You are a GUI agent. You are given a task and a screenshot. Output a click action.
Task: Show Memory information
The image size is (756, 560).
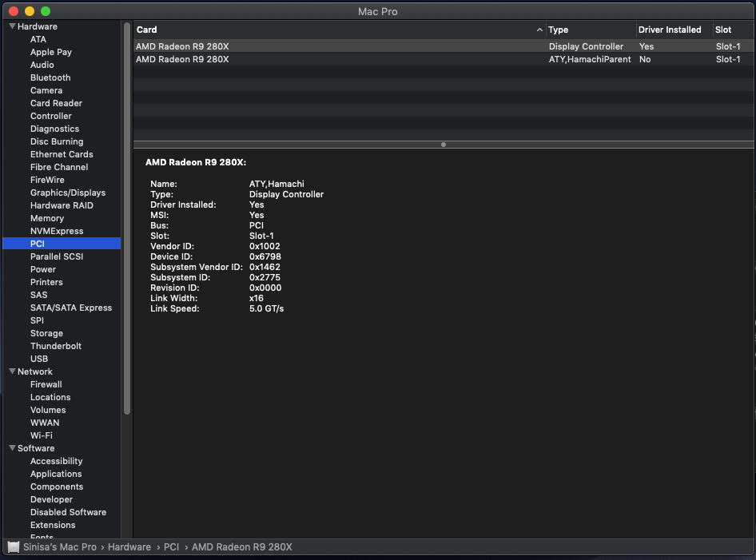pyautogui.click(x=47, y=218)
